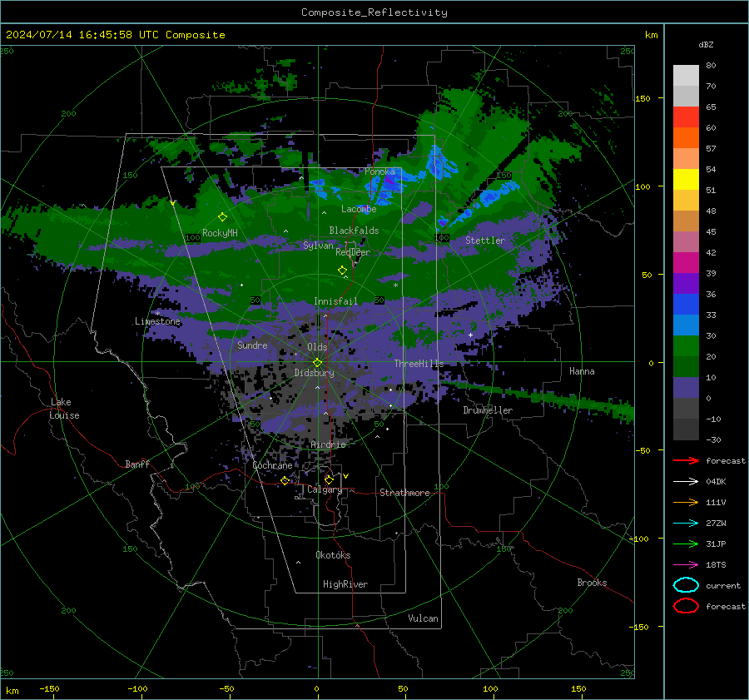Viewport: 749px width, 700px height.
Task: Click the RockyMH label
Action: (x=220, y=233)
